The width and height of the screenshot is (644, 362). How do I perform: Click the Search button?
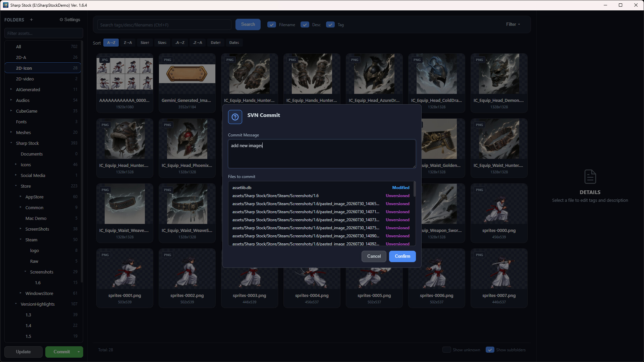[x=248, y=24]
